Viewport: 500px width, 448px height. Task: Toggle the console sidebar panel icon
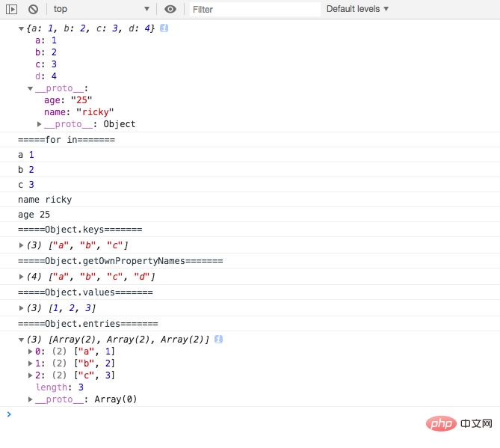(11, 9)
